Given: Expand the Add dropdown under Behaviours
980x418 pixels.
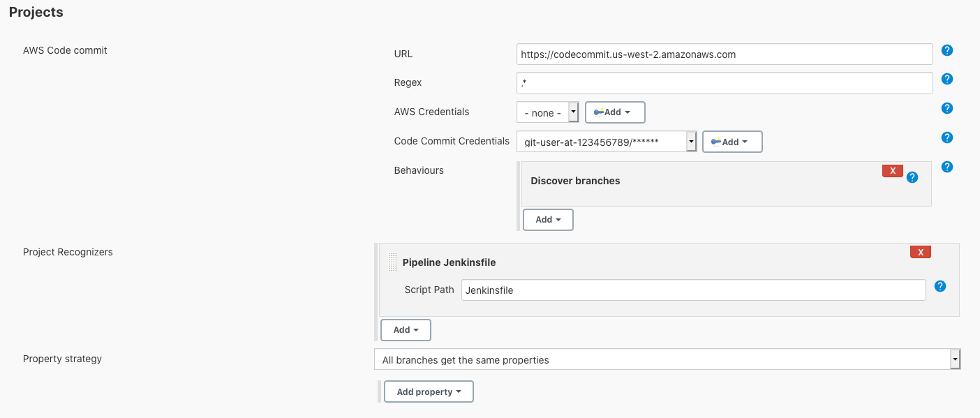Looking at the screenshot, I should tap(548, 219).
